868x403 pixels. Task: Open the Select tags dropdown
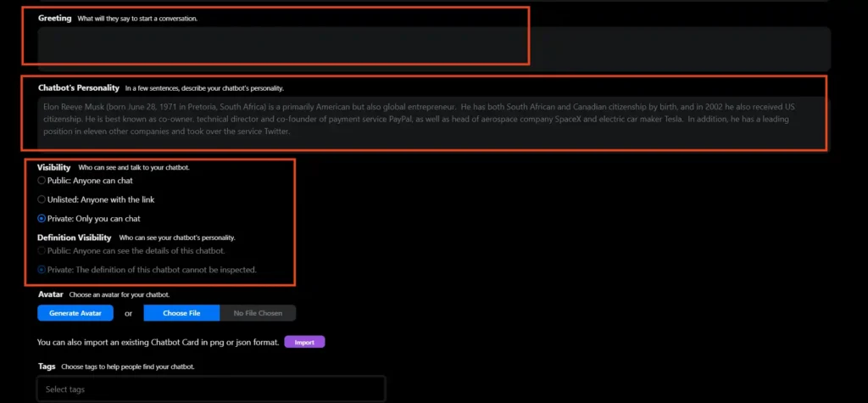coord(211,389)
